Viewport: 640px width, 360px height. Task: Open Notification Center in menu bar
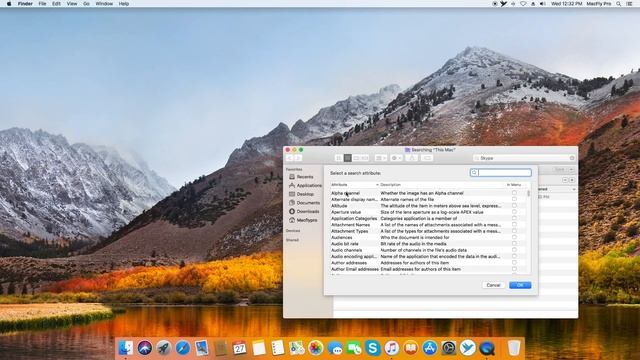click(x=629, y=4)
